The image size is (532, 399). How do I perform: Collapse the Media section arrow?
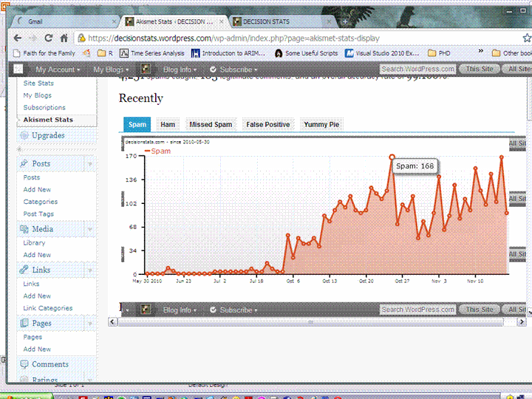[x=89, y=230]
